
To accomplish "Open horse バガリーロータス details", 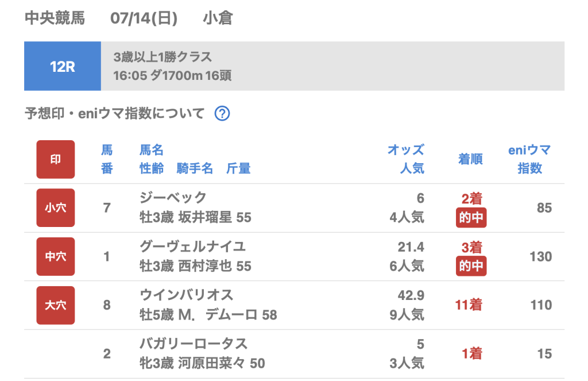I will pyautogui.click(x=194, y=344).
